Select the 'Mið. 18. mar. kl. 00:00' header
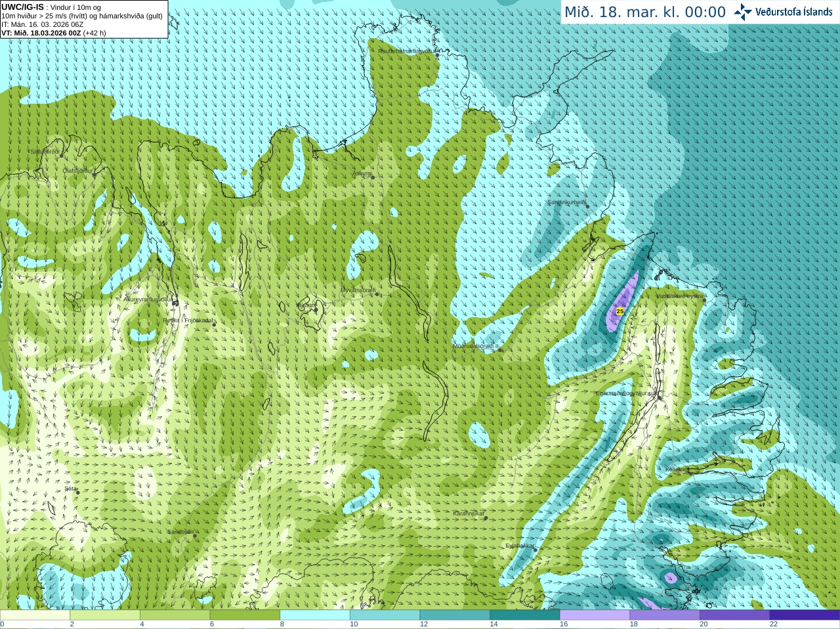The width and height of the screenshot is (840, 629). 645,12
